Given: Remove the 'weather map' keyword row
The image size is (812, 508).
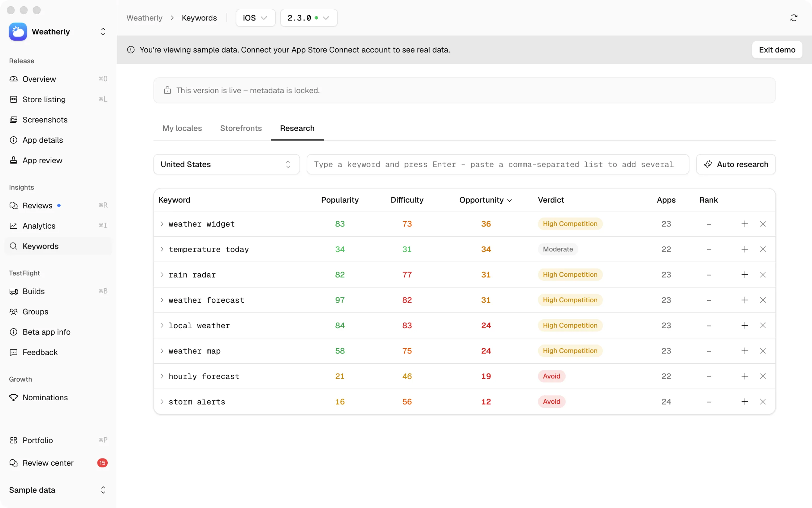Looking at the screenshot, I should click(763, 351).
